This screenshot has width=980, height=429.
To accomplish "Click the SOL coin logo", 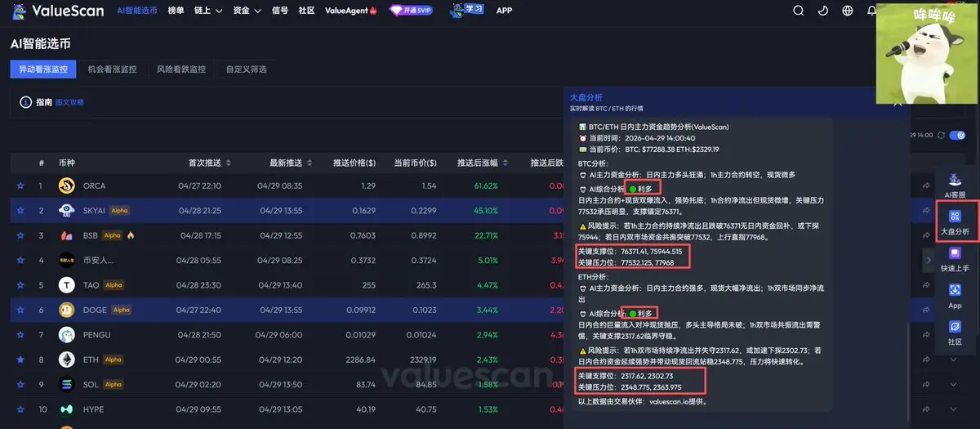I will tap(67, 385).
